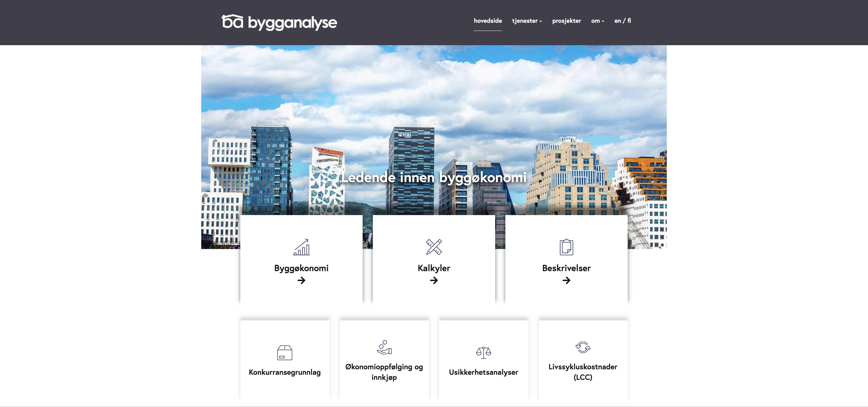Click the Oslo skyline hero image
This screenshot has height=407, width=868.
coord(434,111)
